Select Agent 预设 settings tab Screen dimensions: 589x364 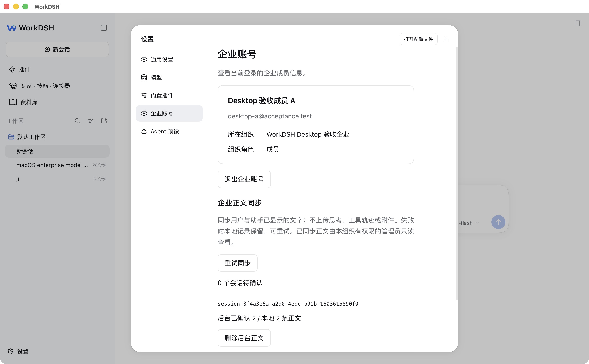[x=169, y=131]
